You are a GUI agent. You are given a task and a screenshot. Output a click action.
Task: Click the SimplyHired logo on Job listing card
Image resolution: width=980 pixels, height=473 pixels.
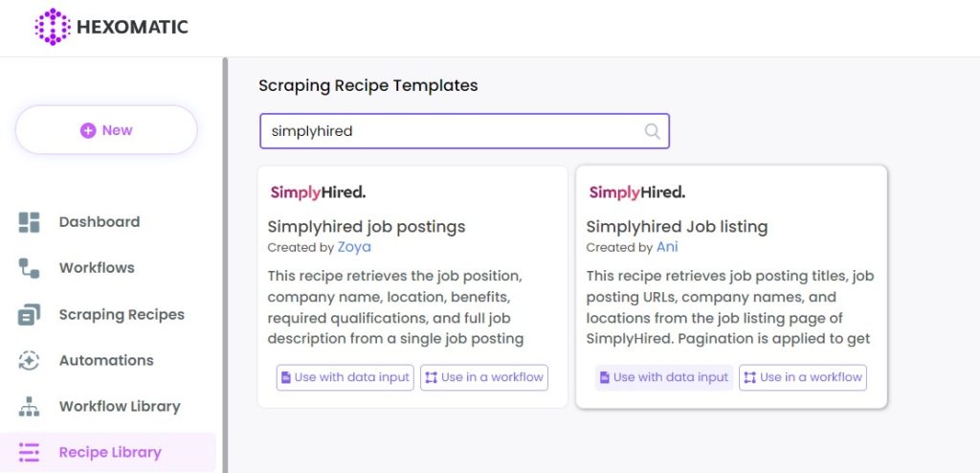point(636,192)
